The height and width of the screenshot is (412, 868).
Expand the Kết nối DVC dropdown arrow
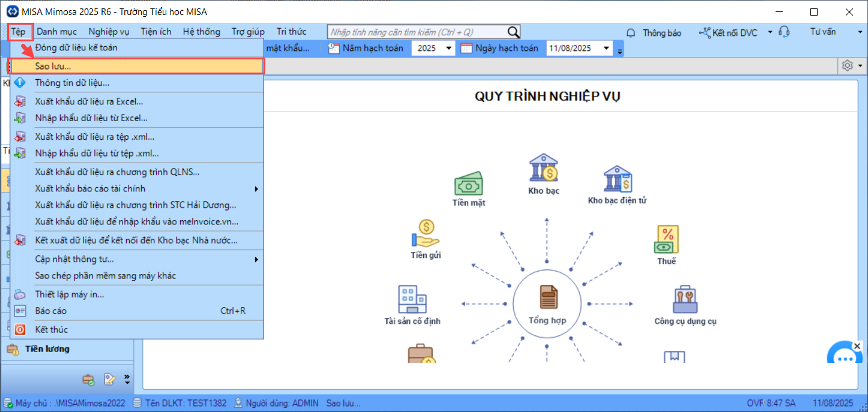[770, 32]
